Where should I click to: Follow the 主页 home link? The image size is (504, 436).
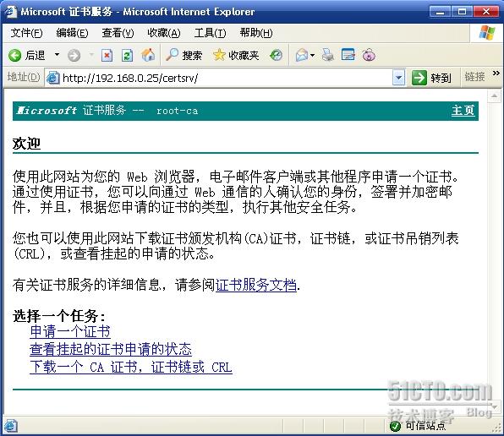[463, 111]
